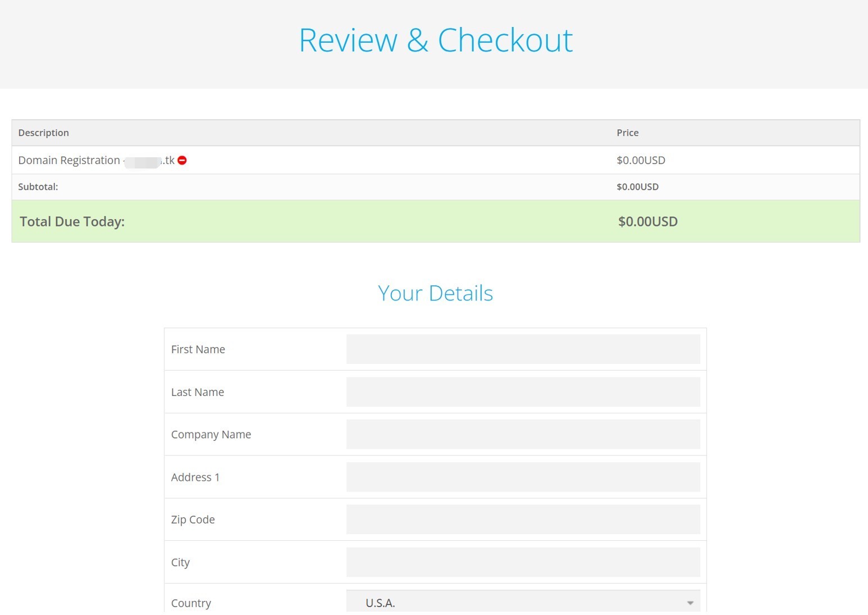Click the Total Due Today row label
This screenshot has height=615, width=868.
[x=72, y=222]
